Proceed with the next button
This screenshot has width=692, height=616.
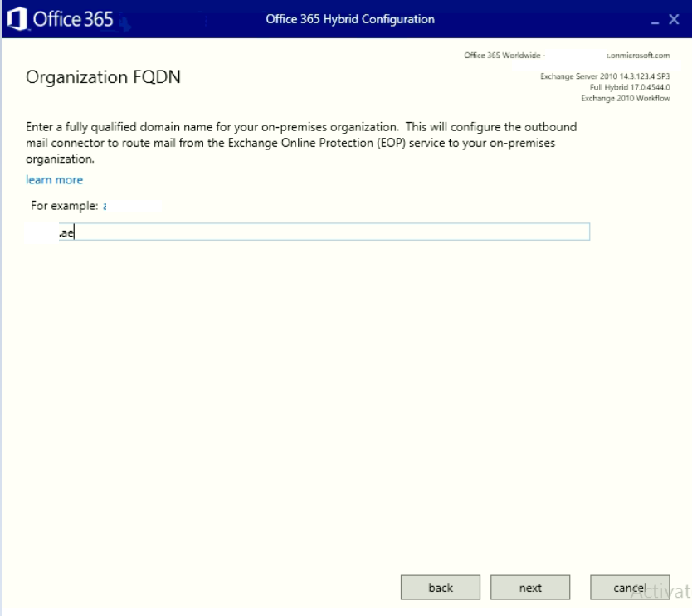coord(530,587)
